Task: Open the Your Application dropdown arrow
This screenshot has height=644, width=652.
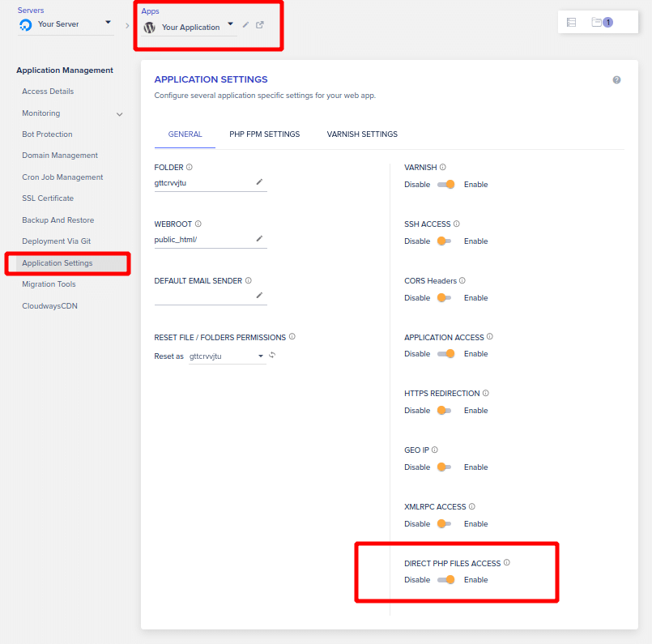Action: tap(230, 24)
